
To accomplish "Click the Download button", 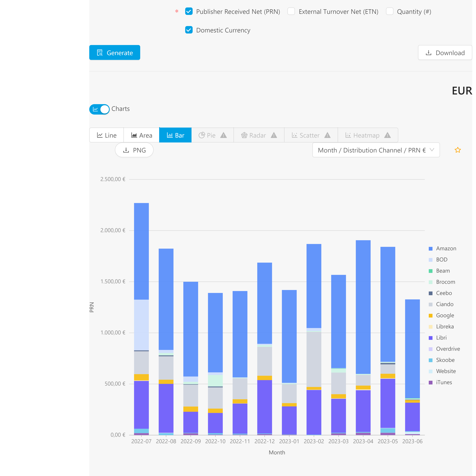I will click(x=445, y=53).
